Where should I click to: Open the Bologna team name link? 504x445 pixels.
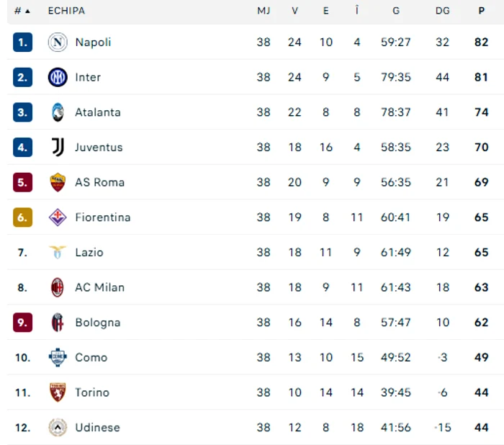[x=98, y=323]
